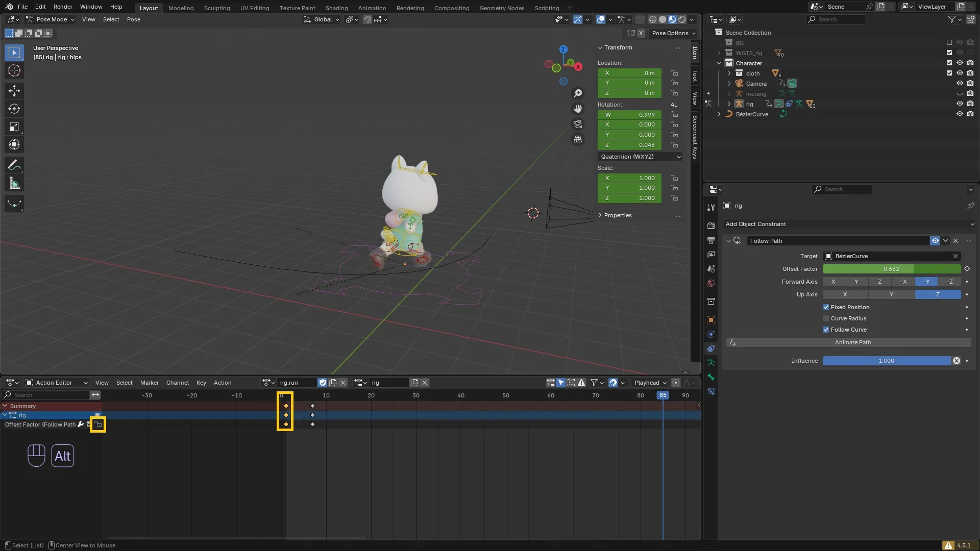The height and width of the screenshot is (551, 980).
Task: Select the Move tool in the toolbar
Action: point(14,91)
